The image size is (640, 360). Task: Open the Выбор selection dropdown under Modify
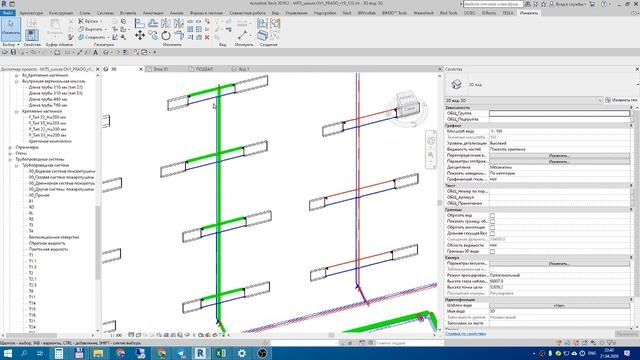pos(11,44)
